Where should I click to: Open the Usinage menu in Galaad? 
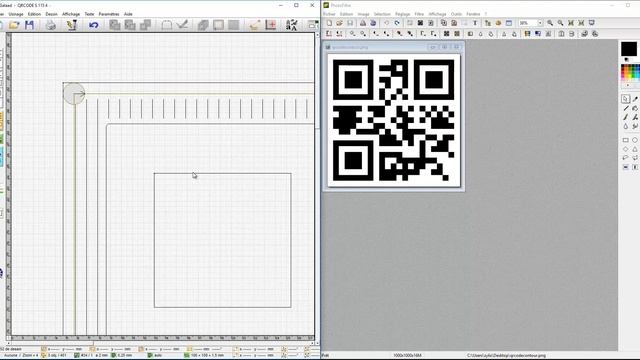(x=16, y=14)
